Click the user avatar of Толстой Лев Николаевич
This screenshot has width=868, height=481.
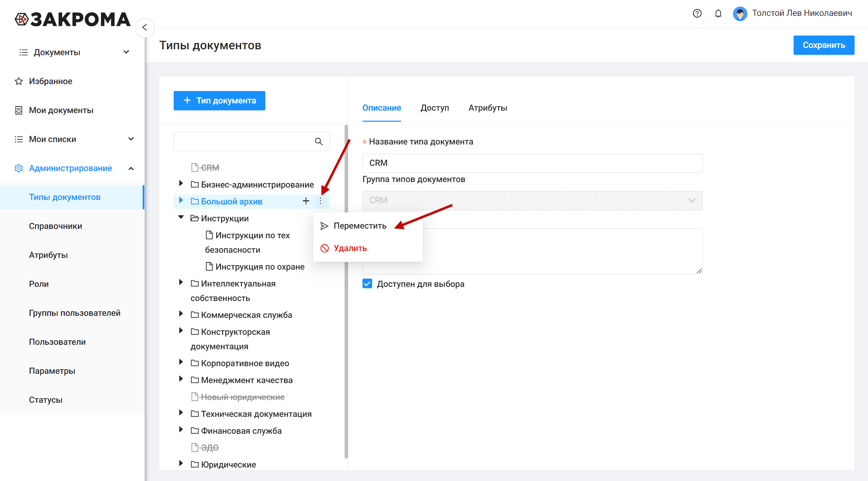pyautogui.click(x=740, y=14)
